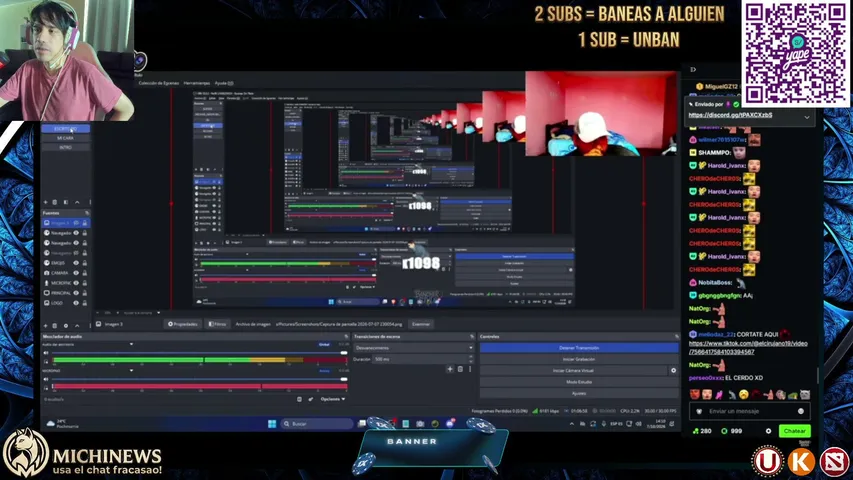Open the Opciones dropdown in the audio mixer
Screen dimensions: 853x480
pyautogui.click(x=332, y=399)
